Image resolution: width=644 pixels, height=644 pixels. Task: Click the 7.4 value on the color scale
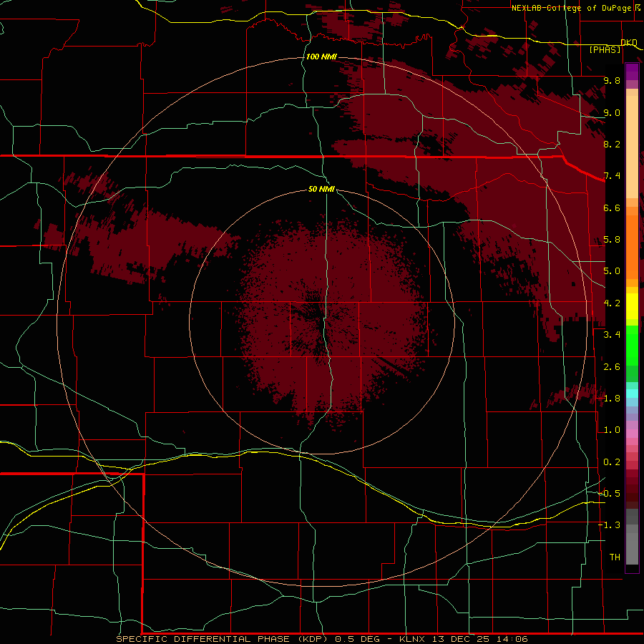point(612,176)
